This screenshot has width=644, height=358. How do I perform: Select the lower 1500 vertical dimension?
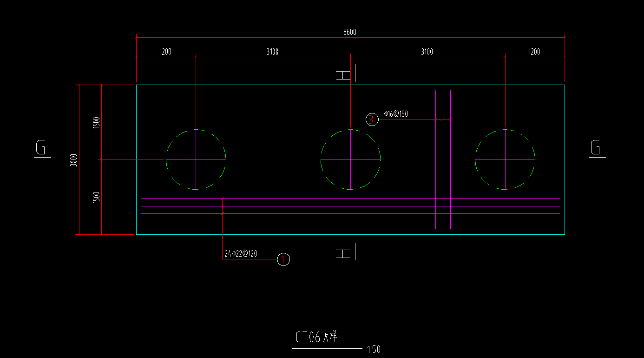click(x=96, y=197)
